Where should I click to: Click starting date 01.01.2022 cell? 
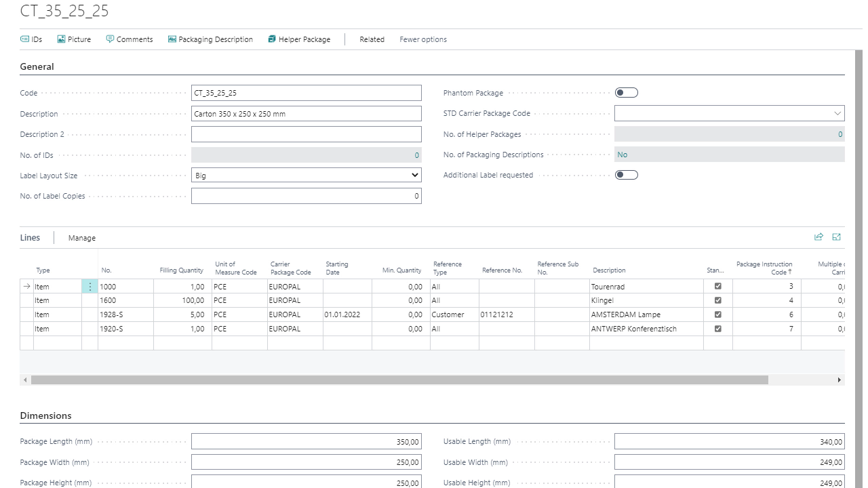click(347, 314)
